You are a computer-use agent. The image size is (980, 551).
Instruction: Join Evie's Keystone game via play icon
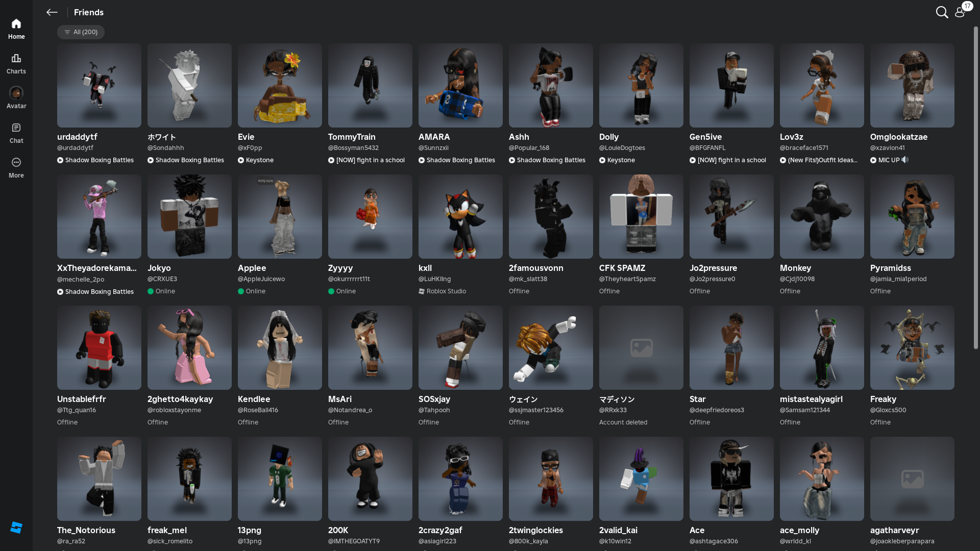[x=241, y=160]
